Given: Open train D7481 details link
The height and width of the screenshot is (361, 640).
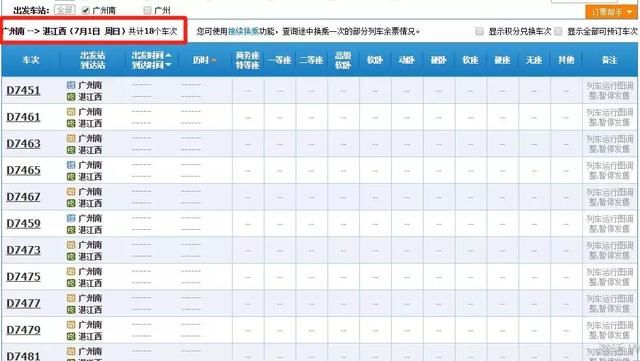Looking at the screenshot, I should 23,356.
